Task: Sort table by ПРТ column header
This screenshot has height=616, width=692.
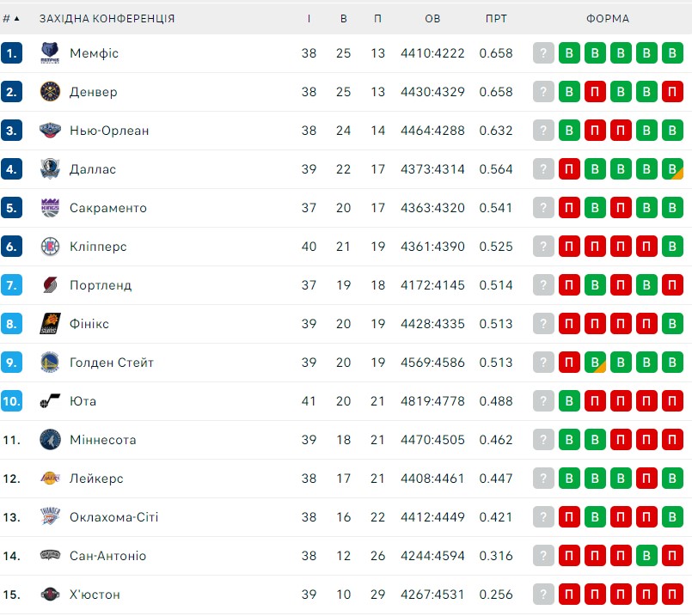Action: point(496,19)
